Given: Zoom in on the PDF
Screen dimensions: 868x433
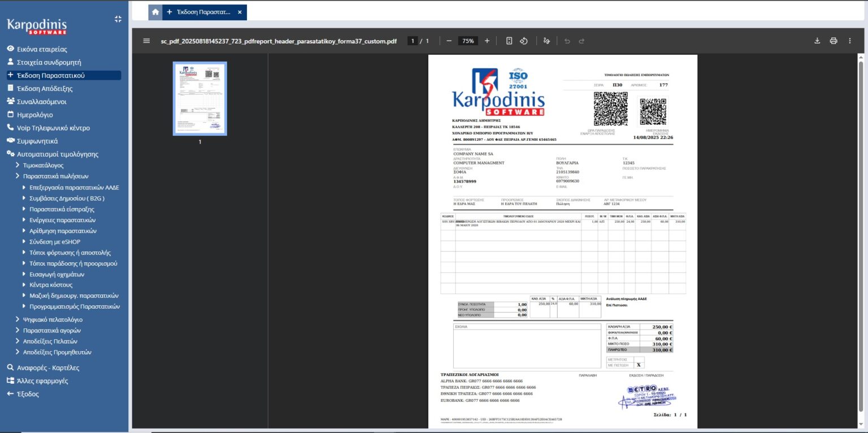Looking at the screenshot, I should (487, 41).
